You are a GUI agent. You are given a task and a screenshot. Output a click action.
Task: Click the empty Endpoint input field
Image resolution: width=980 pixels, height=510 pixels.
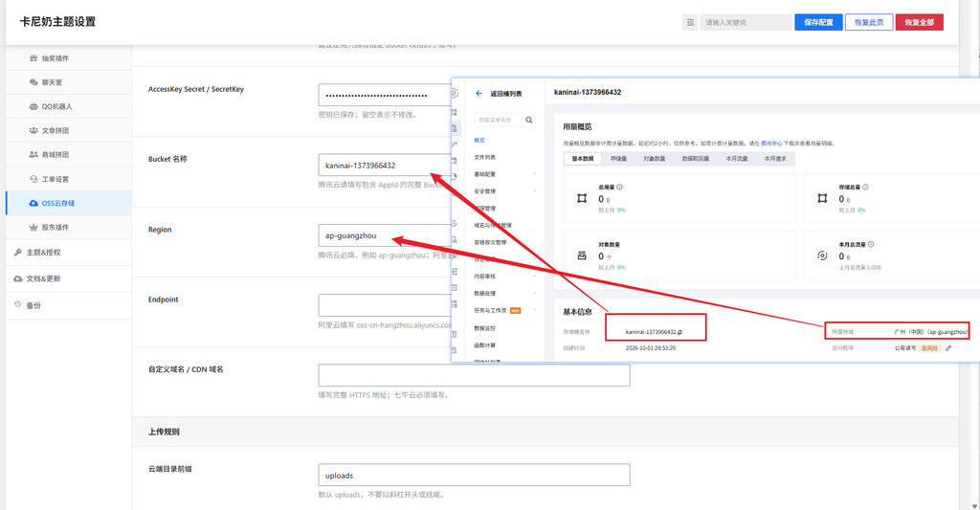(385, 305)
